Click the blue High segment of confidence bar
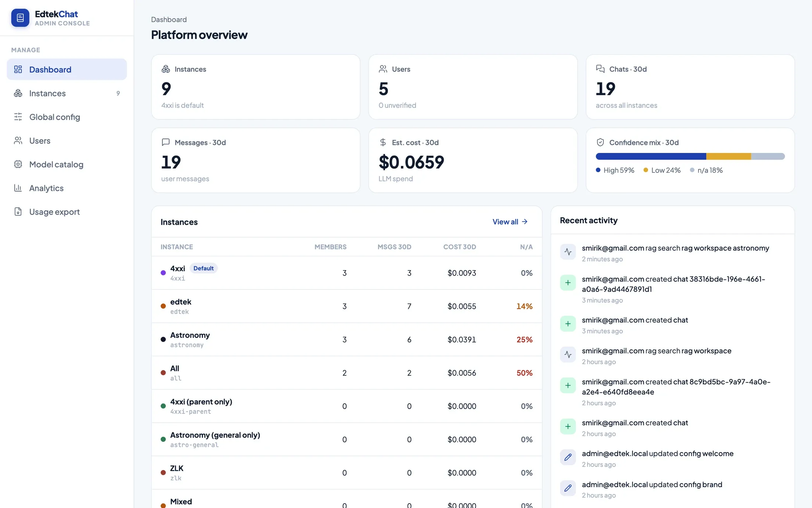Image resolution: width=812 pixels, height=508 pixels. click(x=651, y=156)
